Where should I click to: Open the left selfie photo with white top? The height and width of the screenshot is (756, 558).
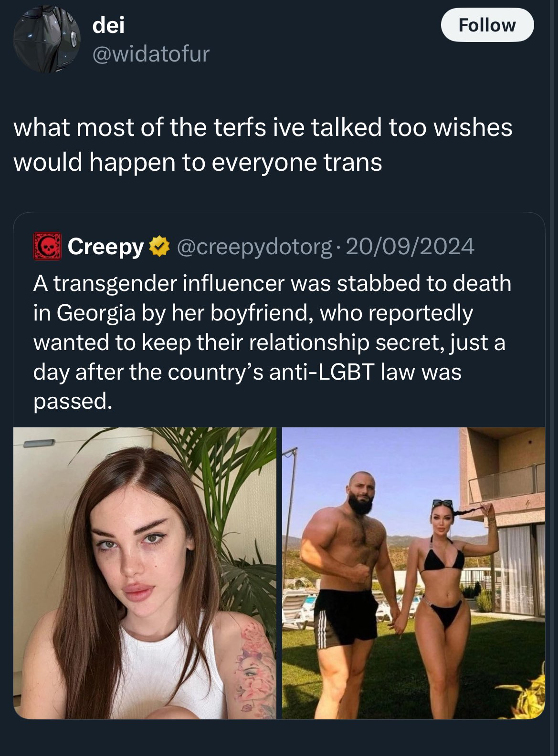click(145, 573)
